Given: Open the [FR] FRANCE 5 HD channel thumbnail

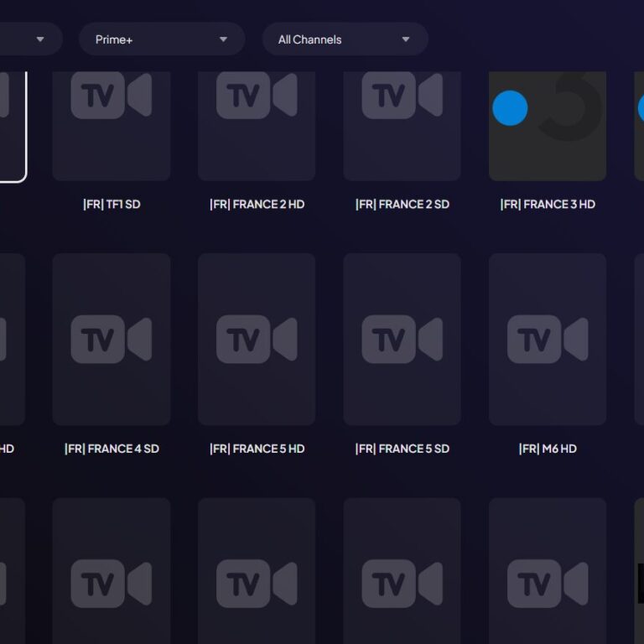Looking at the screenshot, I should click(257, 340).
